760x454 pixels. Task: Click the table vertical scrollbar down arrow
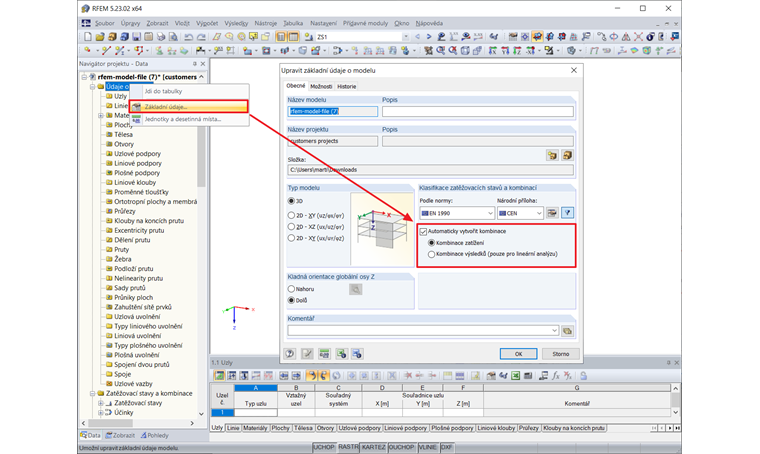click(x=675, y=412)
